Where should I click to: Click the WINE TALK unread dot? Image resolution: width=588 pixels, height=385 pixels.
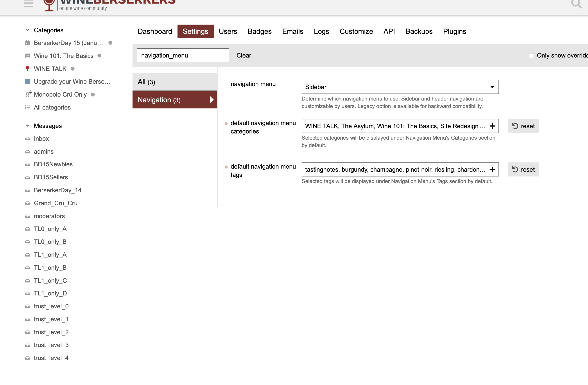coord(73,69)
